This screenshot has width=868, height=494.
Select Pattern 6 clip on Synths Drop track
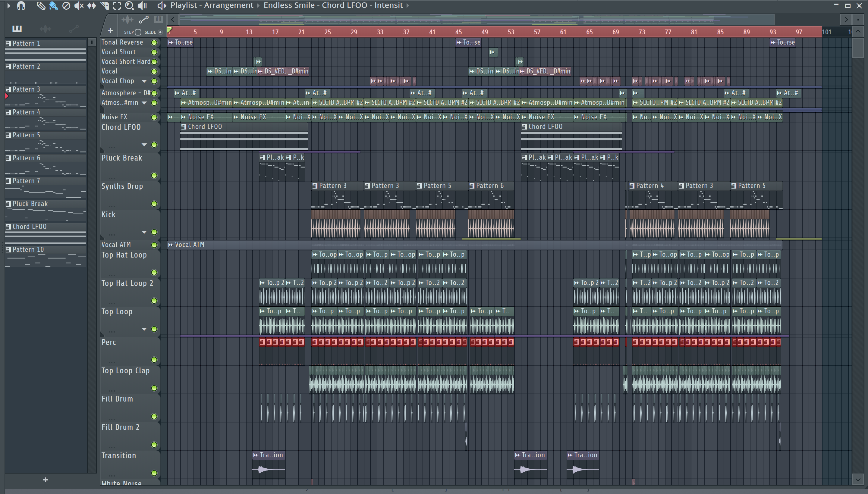(491, 196)
